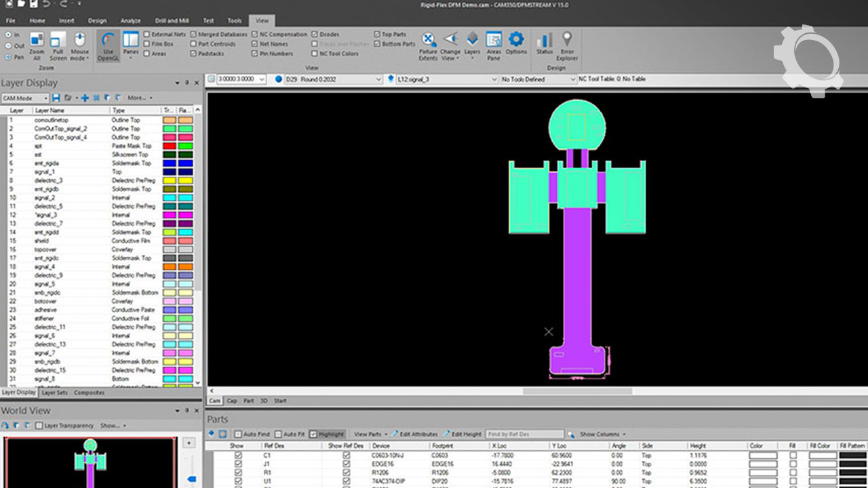Toggle the Use OpenGL button
This screenshot has height=488, width=868.
107,45
